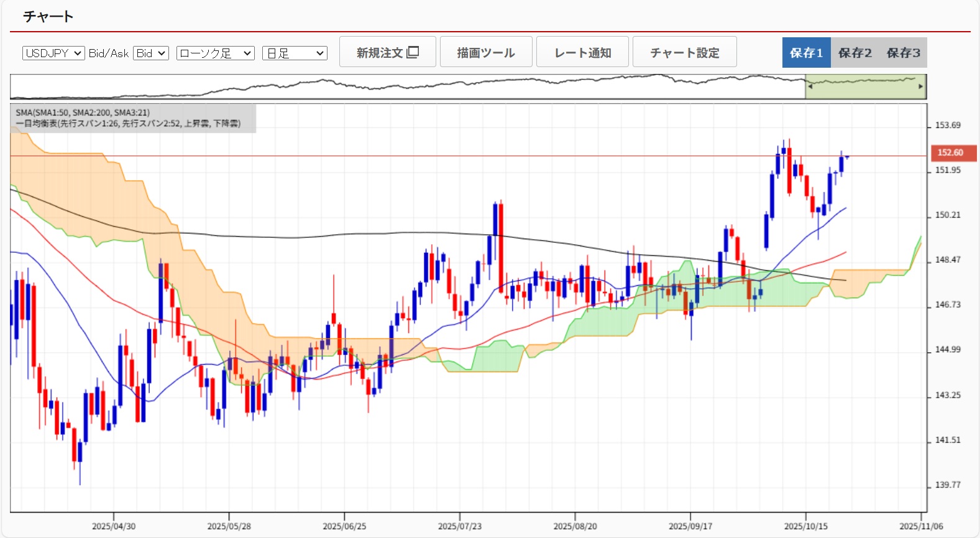980x538 pixels.
Task: Click the 2025/07/23 date axis label
Action: pos(459,526)
